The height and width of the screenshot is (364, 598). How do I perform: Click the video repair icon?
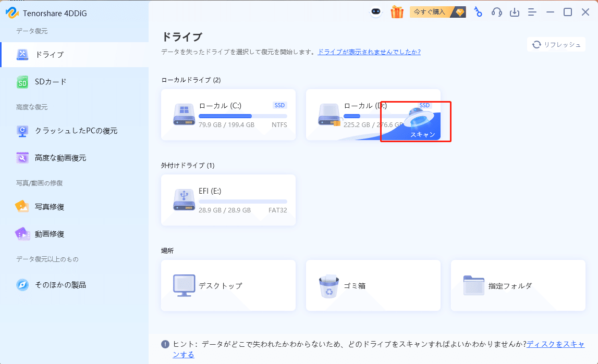click(x=22, y=234)
